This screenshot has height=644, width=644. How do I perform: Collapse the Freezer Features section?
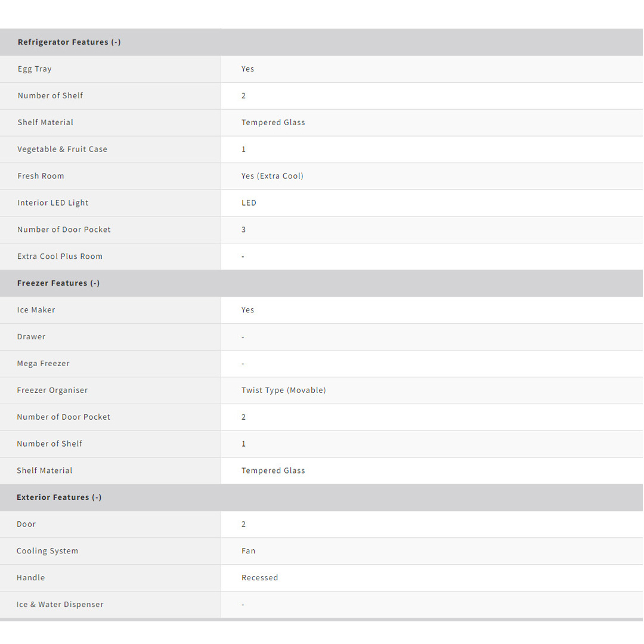(58, 283)
